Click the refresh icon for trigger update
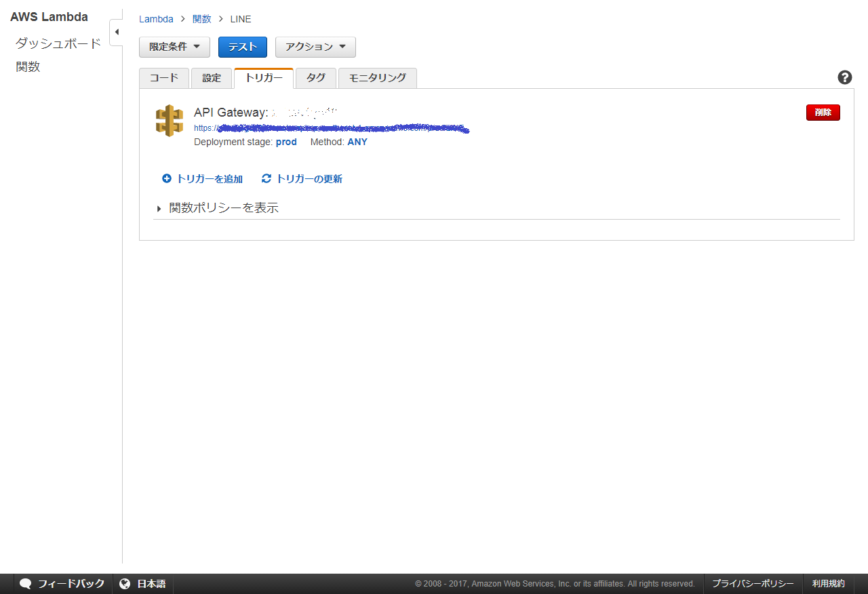Image resolution: width=868 pixels, height=594 pixels. point(267,179)
